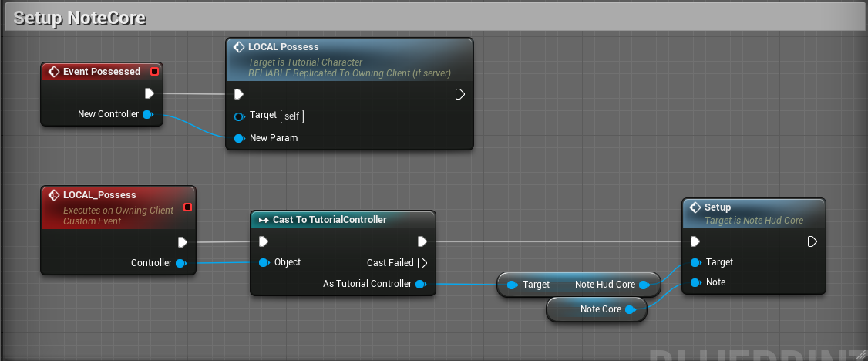Click the Controller output pin
This screenshot has height=361, width=868.
tap(180, 263)
